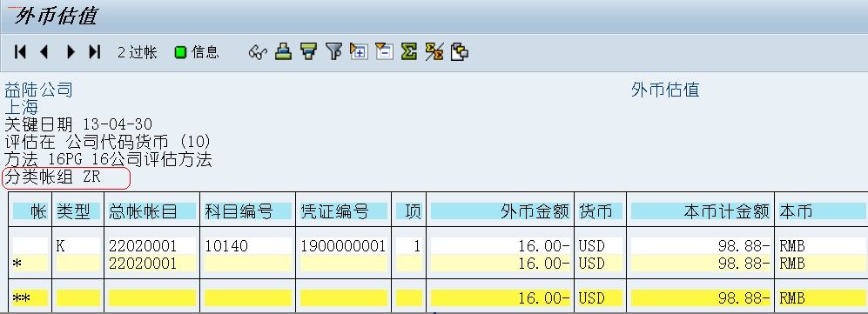The height and width of the screenshot is (314, 868).
Task: Click the choose layout icon
Action: tap(460, 52)
